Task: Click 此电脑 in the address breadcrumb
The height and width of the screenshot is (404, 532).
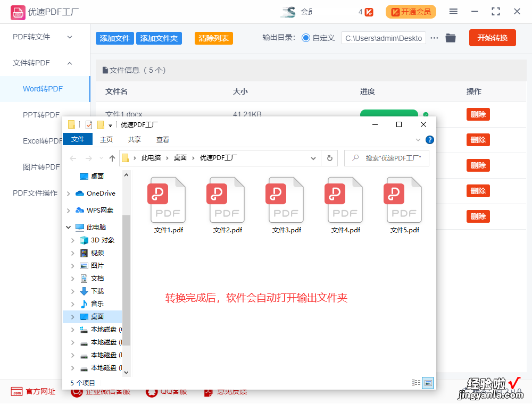Action: pos(151,158)
